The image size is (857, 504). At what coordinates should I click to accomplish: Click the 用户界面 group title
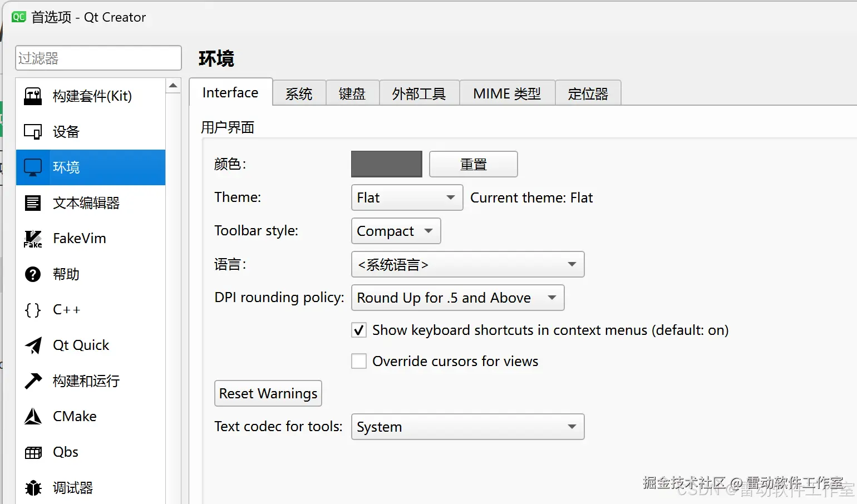[x=228, y=127]
